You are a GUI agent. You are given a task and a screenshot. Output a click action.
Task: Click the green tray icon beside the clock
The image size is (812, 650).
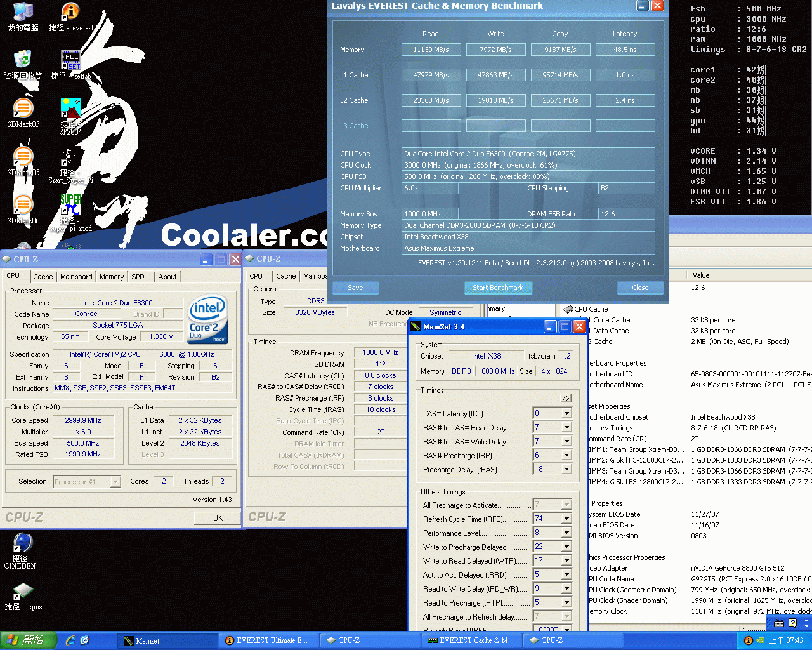pyautogui.click(x=761, y=640)
